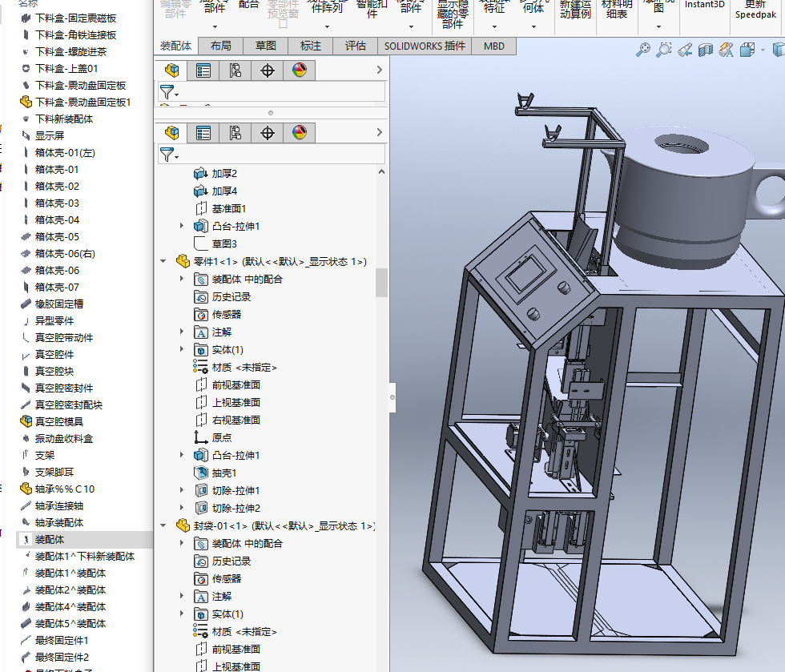Select the 抽壳1 shell feature
The image size is (785, 672).
coord(223,473)
